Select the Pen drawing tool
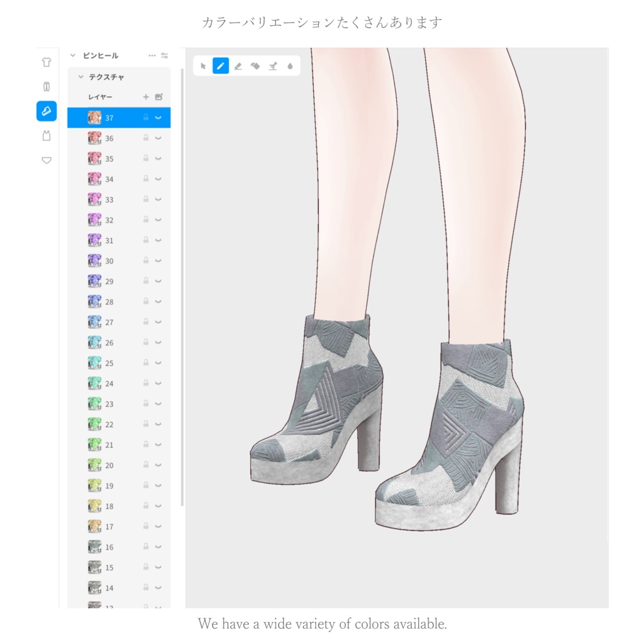Viewport: 644px width, 644px height. (221, 65)
